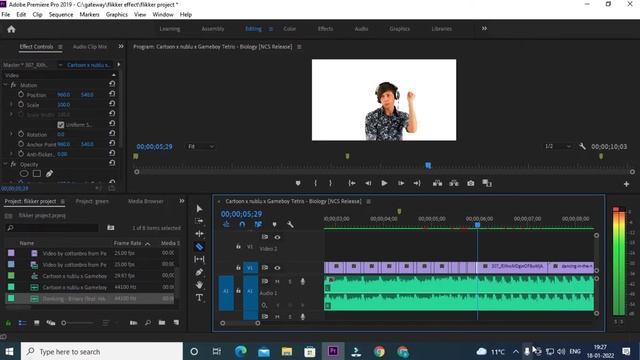The image size is (640, 360).
Task: Create new bin in Project panel
Action: (x=162, y=322)
